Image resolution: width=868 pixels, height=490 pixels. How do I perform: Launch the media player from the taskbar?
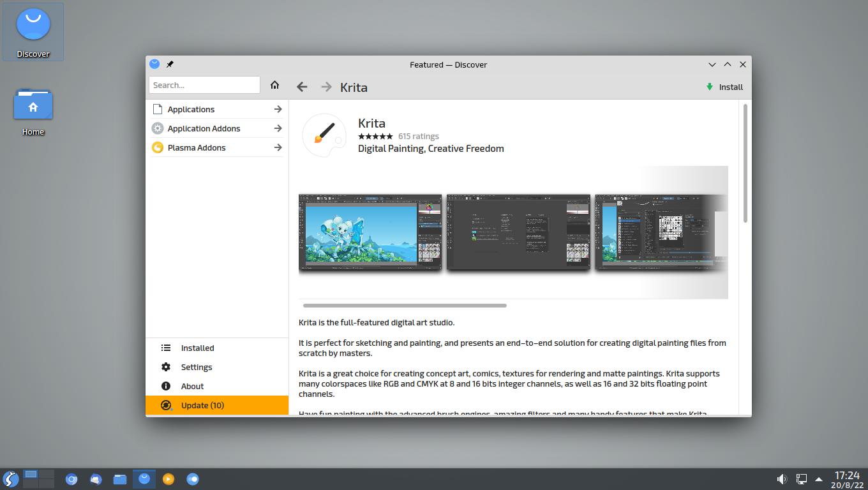coord(168,479)
